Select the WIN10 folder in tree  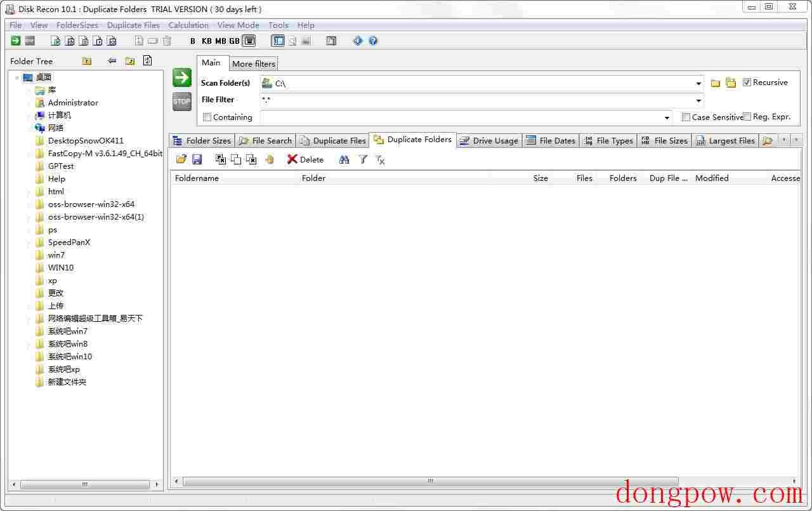click(x=60, y=268)
